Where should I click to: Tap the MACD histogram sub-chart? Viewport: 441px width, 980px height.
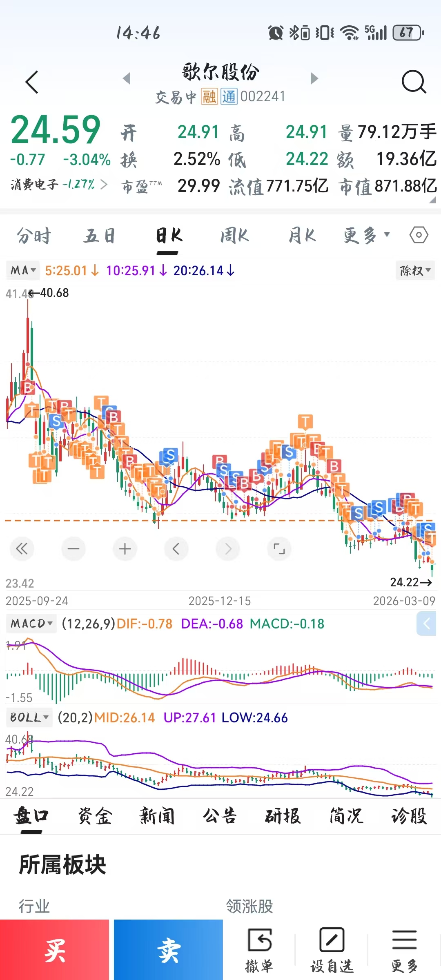tap(220, 670)
